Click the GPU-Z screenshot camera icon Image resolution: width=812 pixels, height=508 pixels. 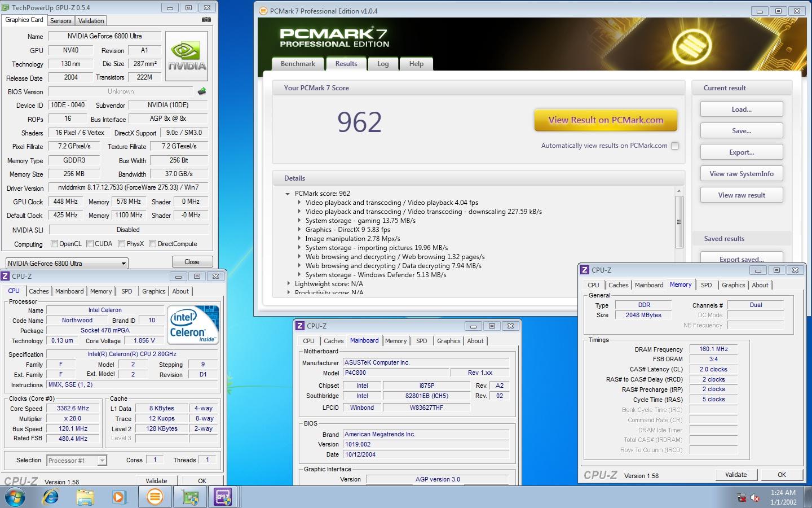point(206,20)
